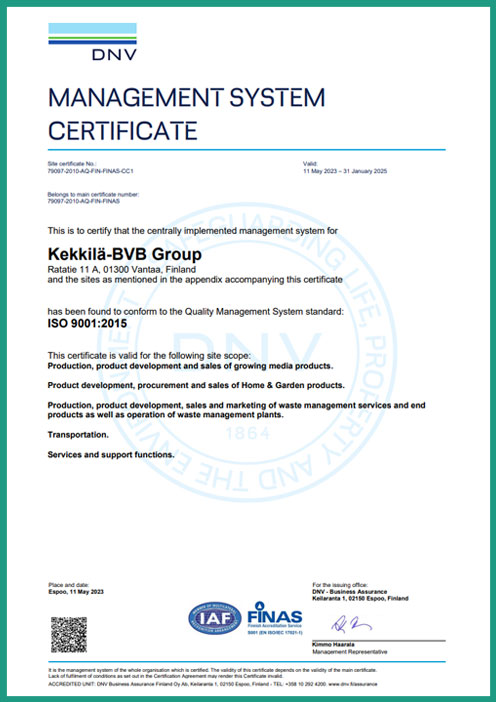The height and width of the screenshot is (702, 496).
Task: Click the 'waste management services' scope line
Action: [236, 410]
